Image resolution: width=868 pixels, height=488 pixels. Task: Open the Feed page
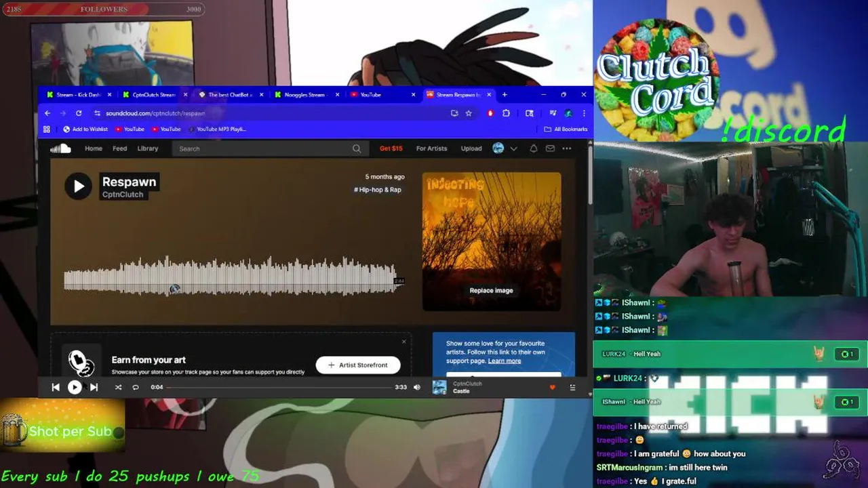coord(119,148)
